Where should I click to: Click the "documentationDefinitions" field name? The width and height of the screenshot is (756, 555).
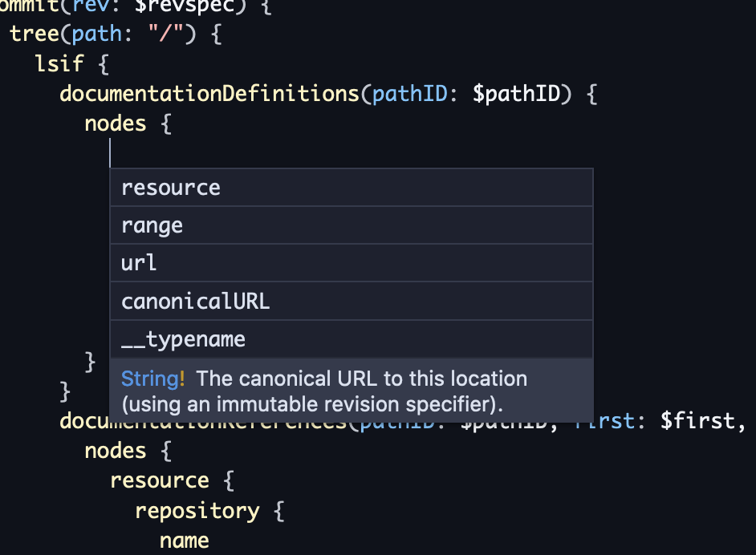[x=209, y=94]
